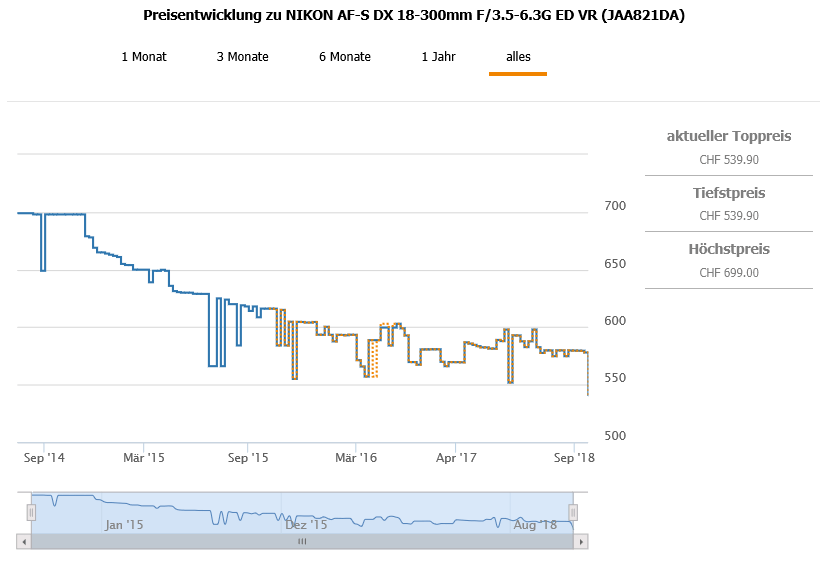Click the Aug '18 navigator label
Screen dimensions: 820x568
pyautogui.click(x=535, y=524)
